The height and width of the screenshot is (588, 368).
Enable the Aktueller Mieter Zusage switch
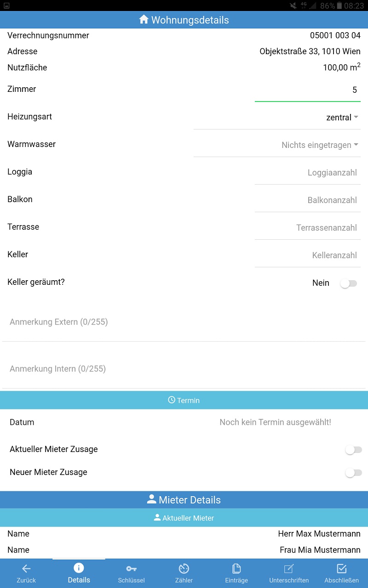354,450
